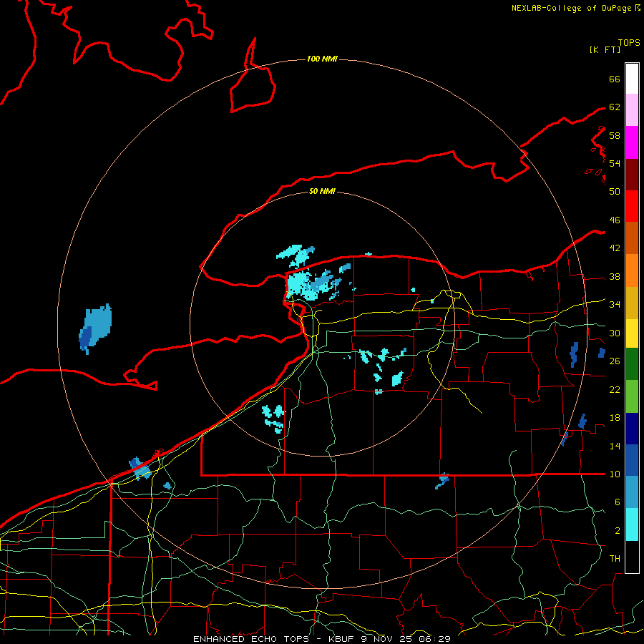The image size is (644, 644).
Task: Click the yellow 30 kft legend swatch
Action: 632,333
